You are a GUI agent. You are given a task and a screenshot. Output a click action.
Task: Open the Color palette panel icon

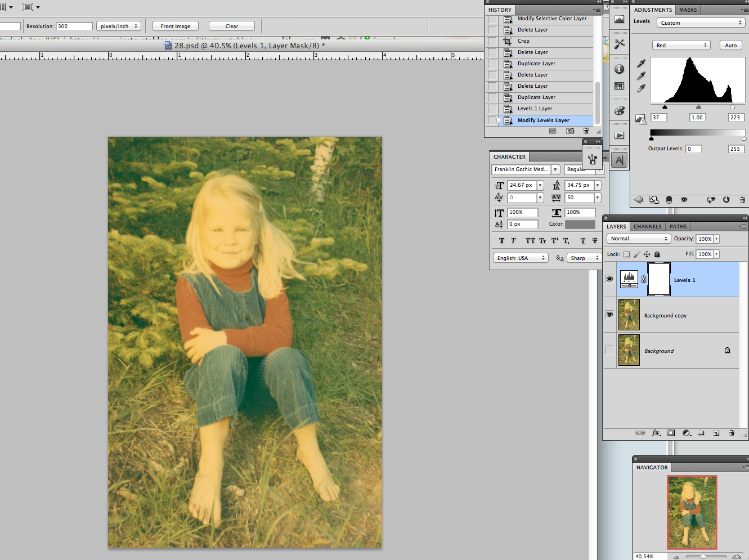620,111
